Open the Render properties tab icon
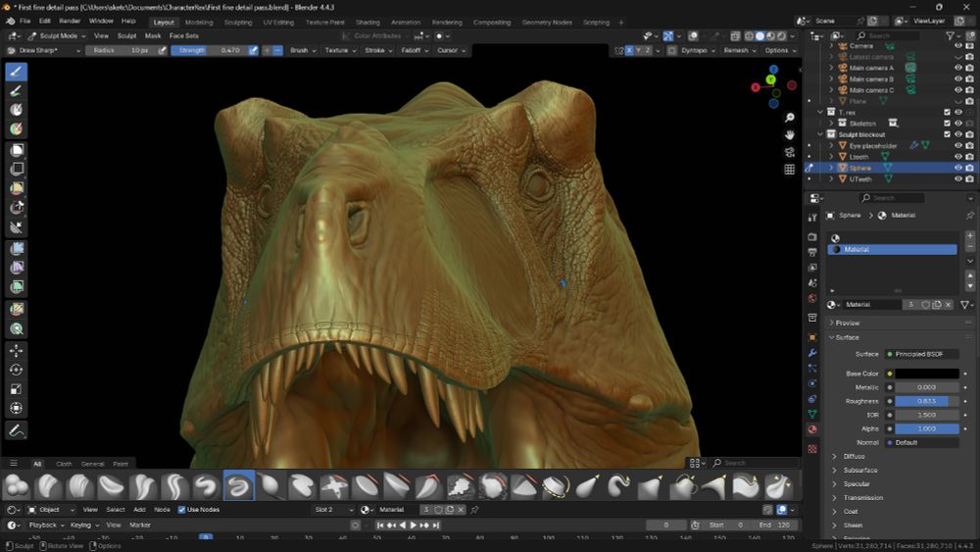Screen dimensions: 980x552 point(811,237)
